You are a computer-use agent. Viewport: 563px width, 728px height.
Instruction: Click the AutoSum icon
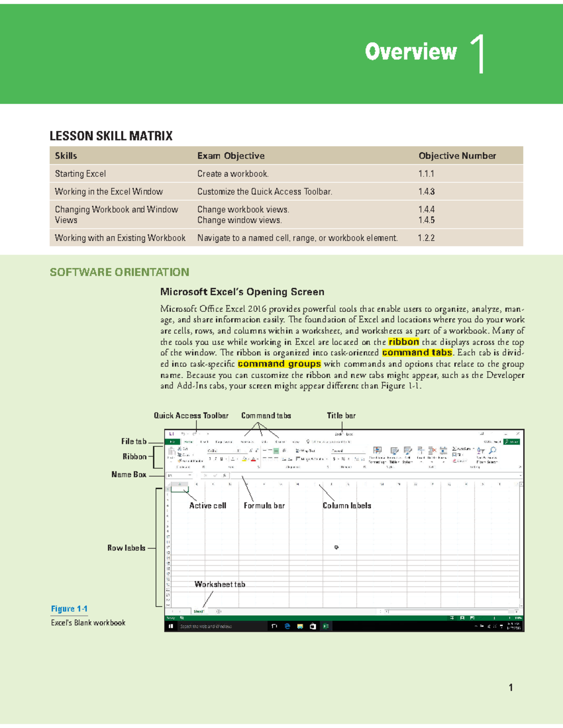[456, 449]
